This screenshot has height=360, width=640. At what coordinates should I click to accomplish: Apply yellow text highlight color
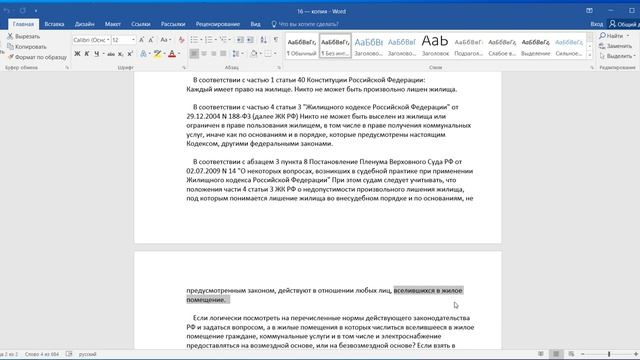[157, 53]
